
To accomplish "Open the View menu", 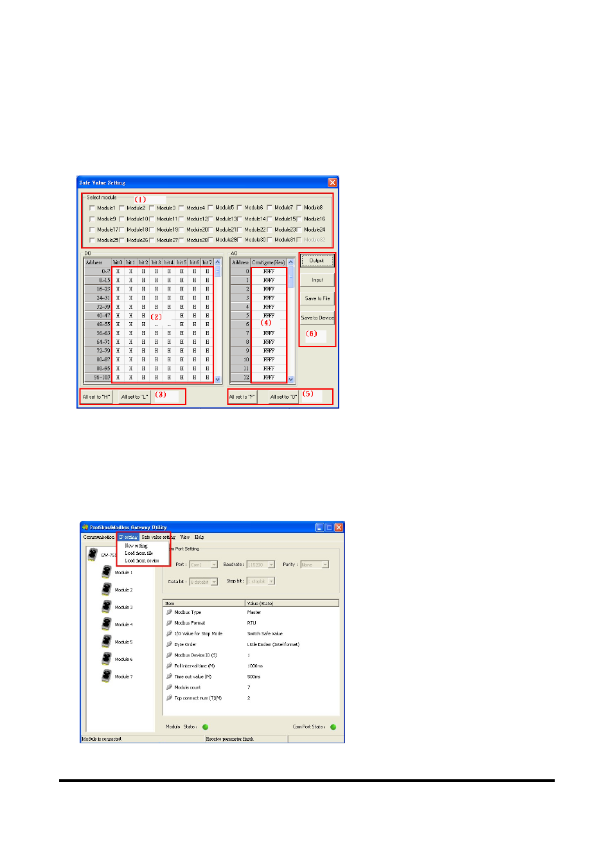I will pyautogui.click(x=185, y=537).
